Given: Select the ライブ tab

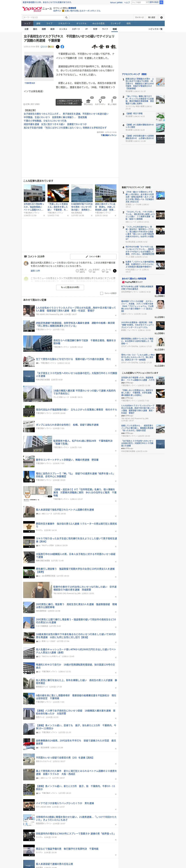Looking at the screenshot, I should (x=49, y=24).
